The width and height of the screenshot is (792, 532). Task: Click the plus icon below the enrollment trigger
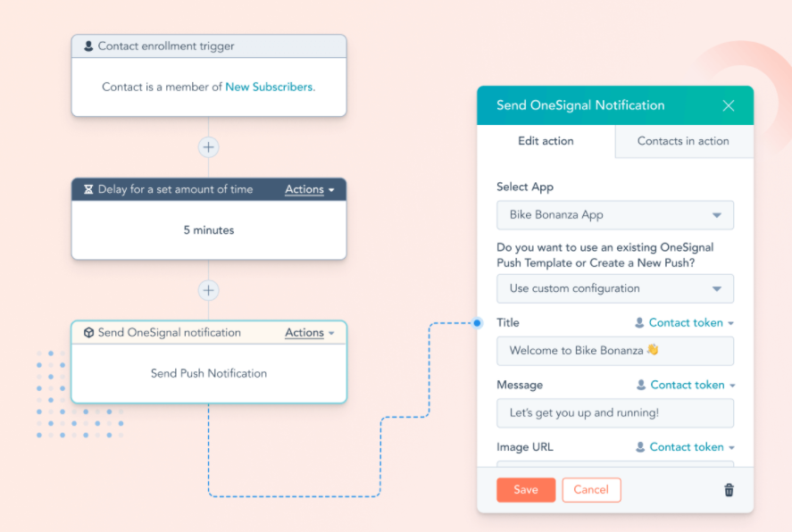pos(208,147)
